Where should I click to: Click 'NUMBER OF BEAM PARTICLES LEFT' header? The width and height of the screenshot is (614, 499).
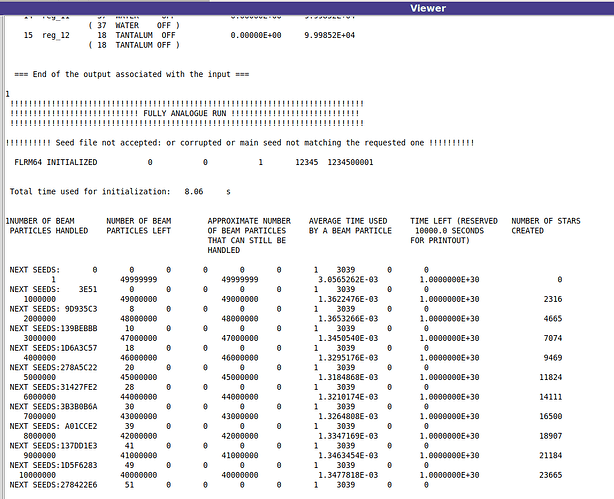(139, 226)
